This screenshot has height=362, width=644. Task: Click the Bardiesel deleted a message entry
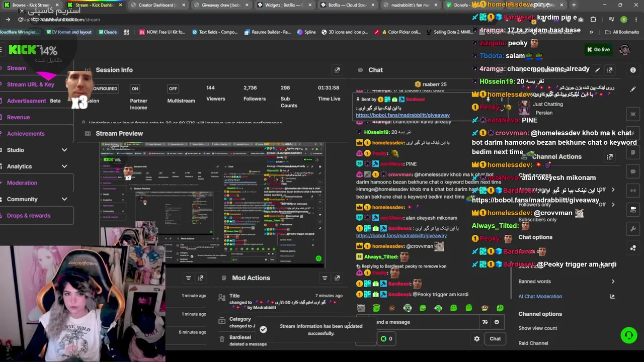(248, 340)
